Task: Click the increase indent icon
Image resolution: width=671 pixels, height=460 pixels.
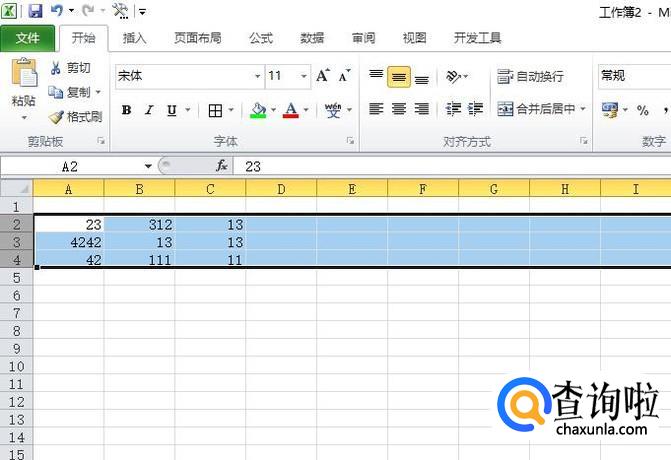Action: (475, 109)
